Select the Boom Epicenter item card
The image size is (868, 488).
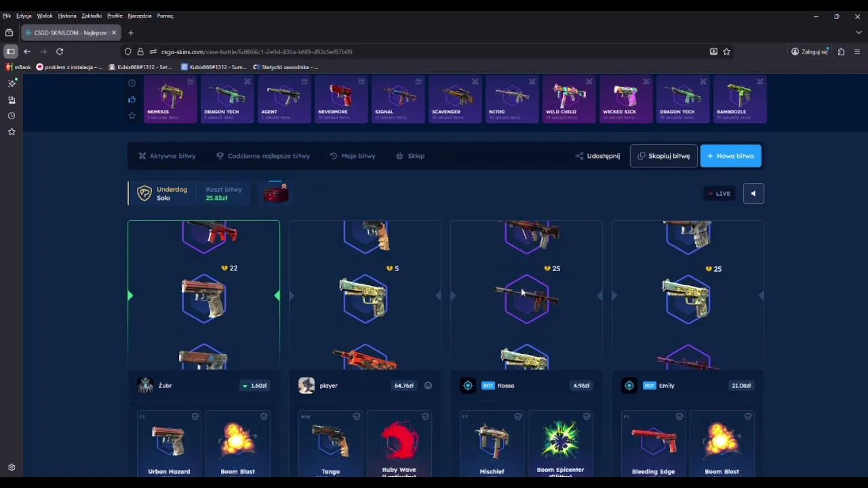(561, 444)
